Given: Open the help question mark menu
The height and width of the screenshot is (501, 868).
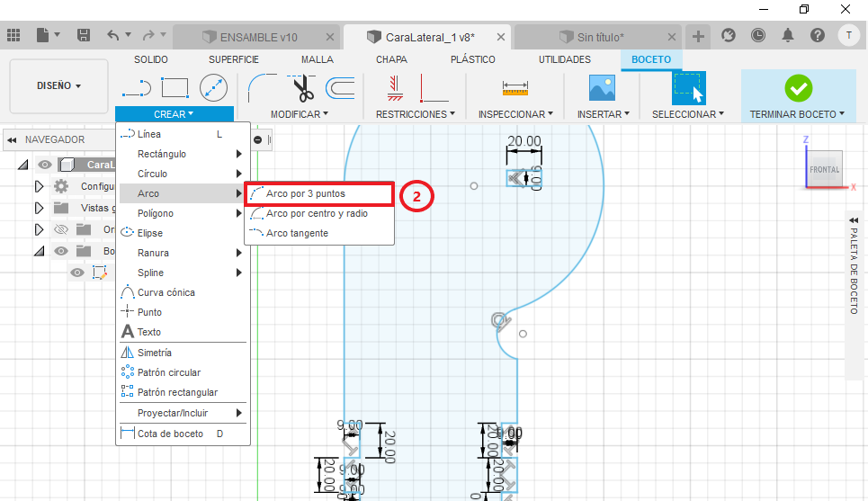Looking at the screenshot, I should pos(818,35).
